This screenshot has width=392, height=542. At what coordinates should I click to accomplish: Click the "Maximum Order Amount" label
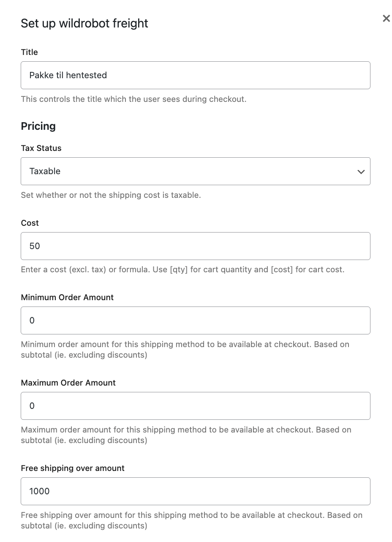[x=68, y=383]
